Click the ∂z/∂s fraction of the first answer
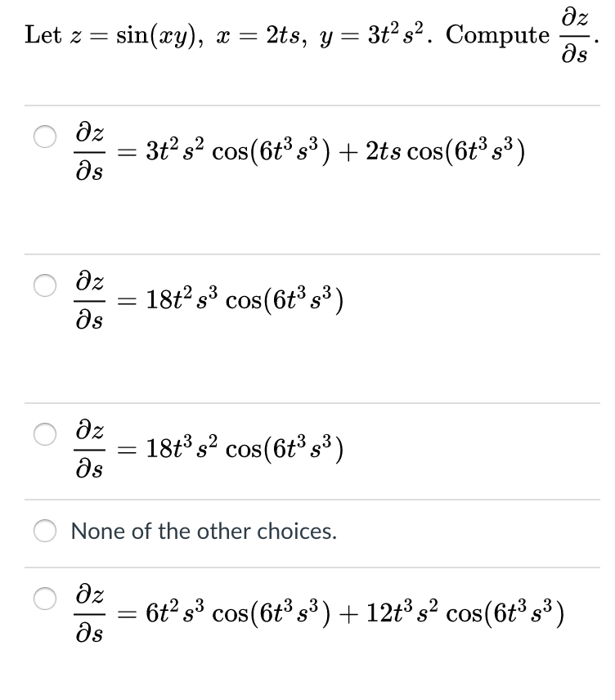This screenshot has height=700, width=615. [x=90, y=152]
